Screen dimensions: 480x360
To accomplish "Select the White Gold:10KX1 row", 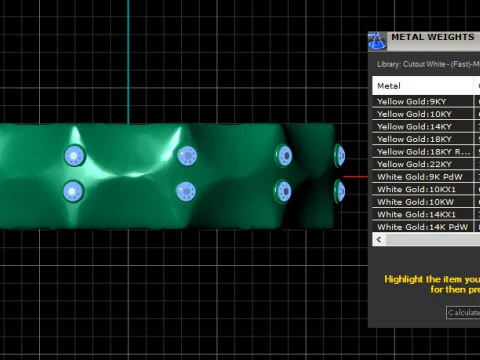I will (426, 189).
